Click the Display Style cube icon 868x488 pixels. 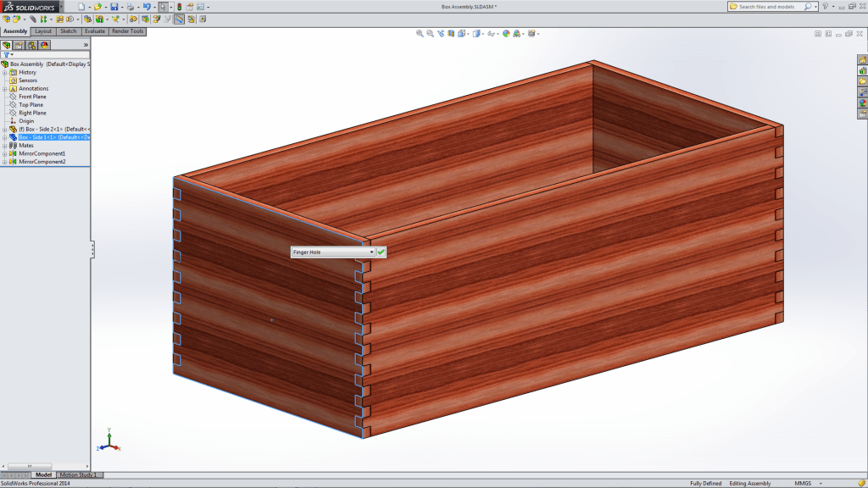point(476,34)
